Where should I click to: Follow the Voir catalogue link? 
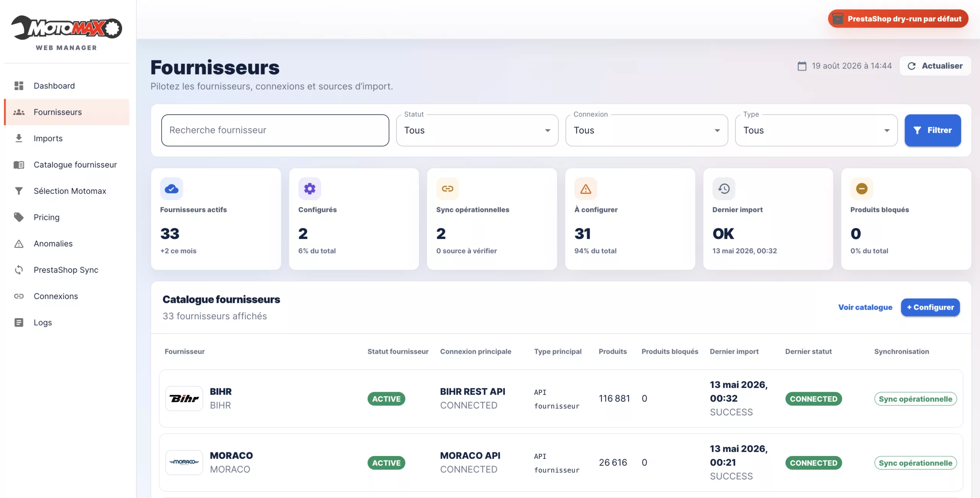click(865, 307)
